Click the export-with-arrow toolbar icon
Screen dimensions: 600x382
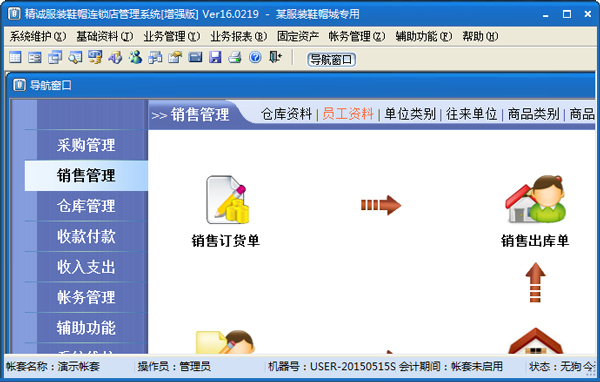pos(175,58)
